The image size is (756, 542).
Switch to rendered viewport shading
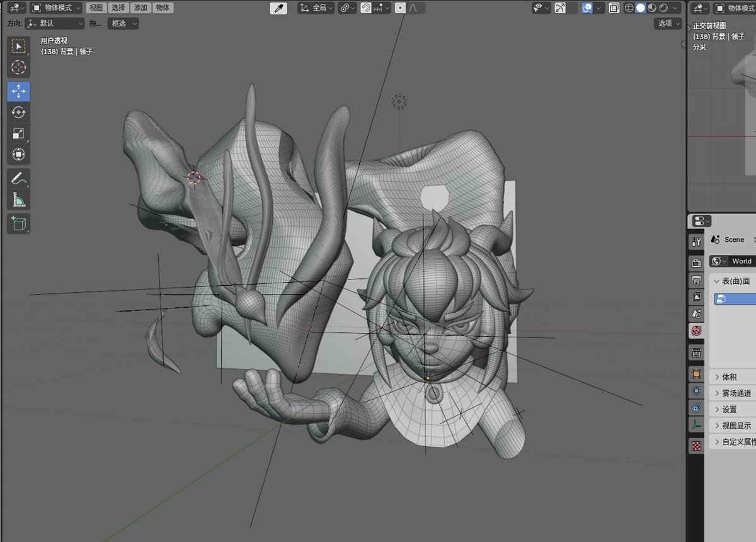(x=663, y=8)
